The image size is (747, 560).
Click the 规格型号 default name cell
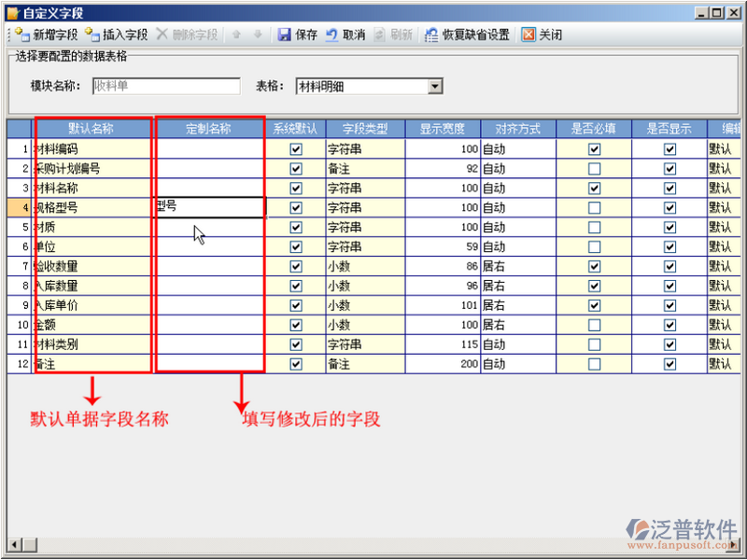92,208
